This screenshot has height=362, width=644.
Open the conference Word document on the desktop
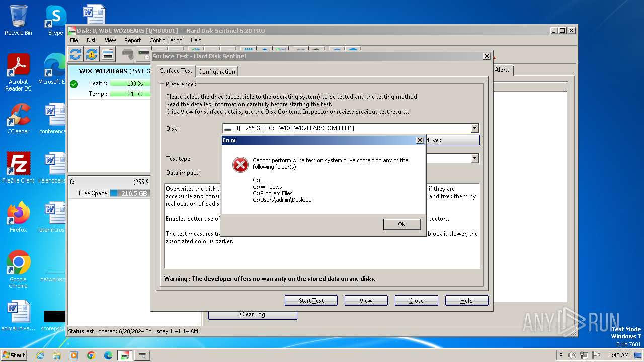(x=53, y=119)
